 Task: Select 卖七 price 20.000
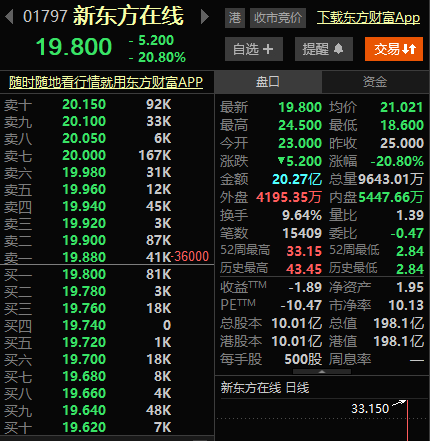click(84, 155)
